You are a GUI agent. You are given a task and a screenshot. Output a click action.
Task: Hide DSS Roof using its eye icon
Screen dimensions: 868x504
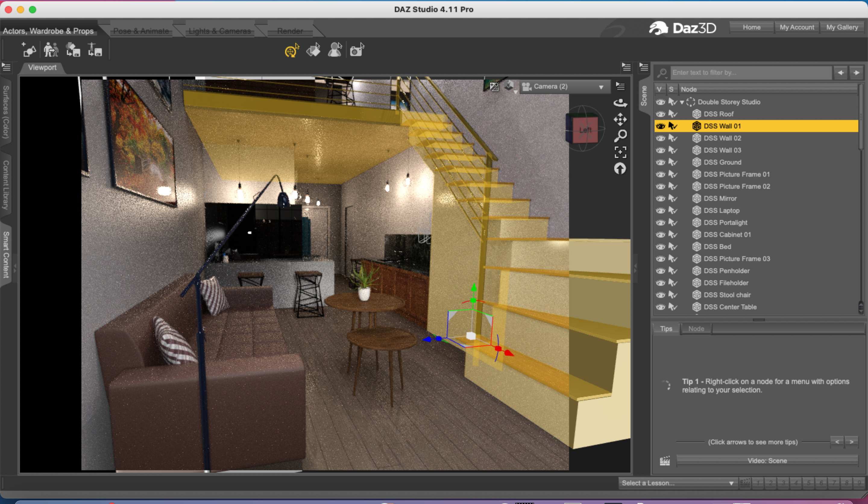pos(660,114)
